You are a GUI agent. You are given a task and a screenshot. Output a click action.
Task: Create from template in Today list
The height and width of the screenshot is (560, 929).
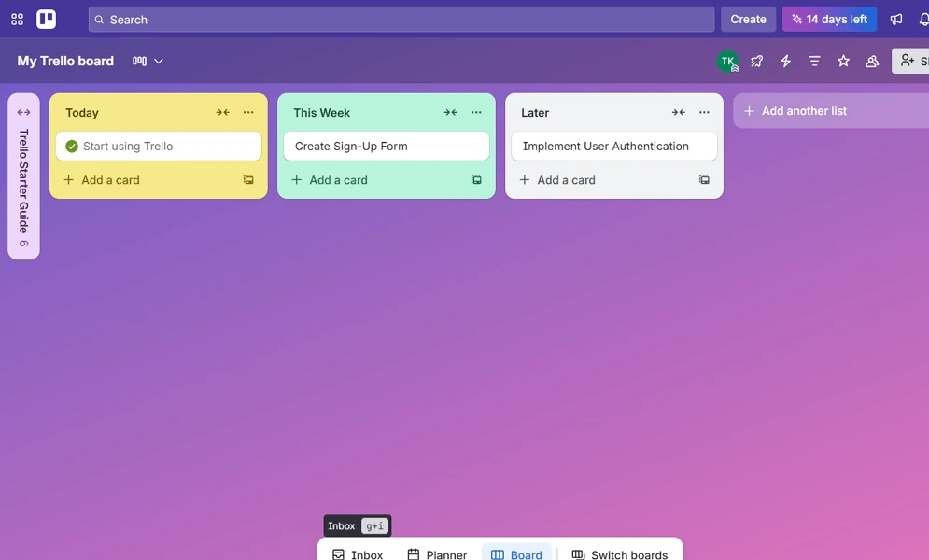click(x=248, y=179)
